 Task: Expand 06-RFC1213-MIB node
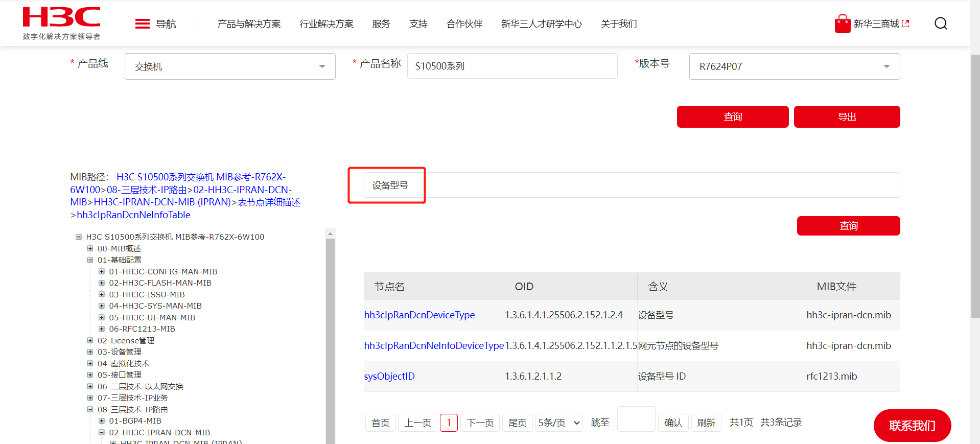tap(102, 329)
